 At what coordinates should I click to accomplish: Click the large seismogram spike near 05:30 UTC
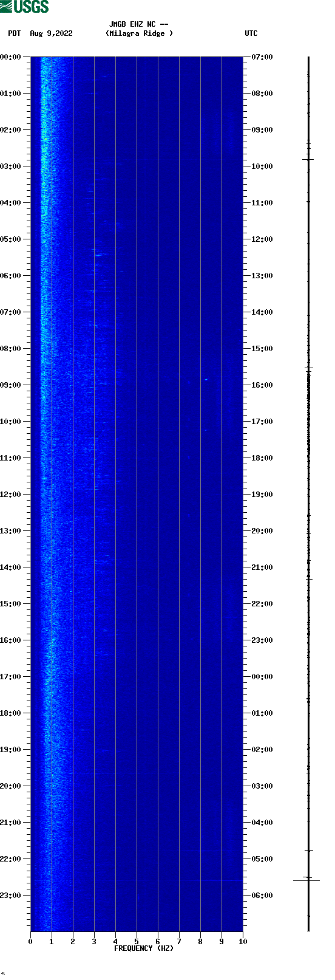[x=306, y=880]
